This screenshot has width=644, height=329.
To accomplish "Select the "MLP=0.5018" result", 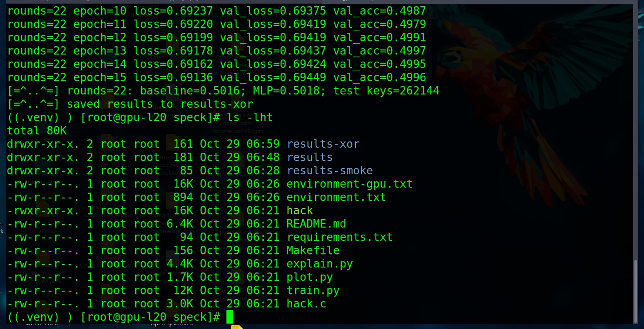I will click(286, 91).
